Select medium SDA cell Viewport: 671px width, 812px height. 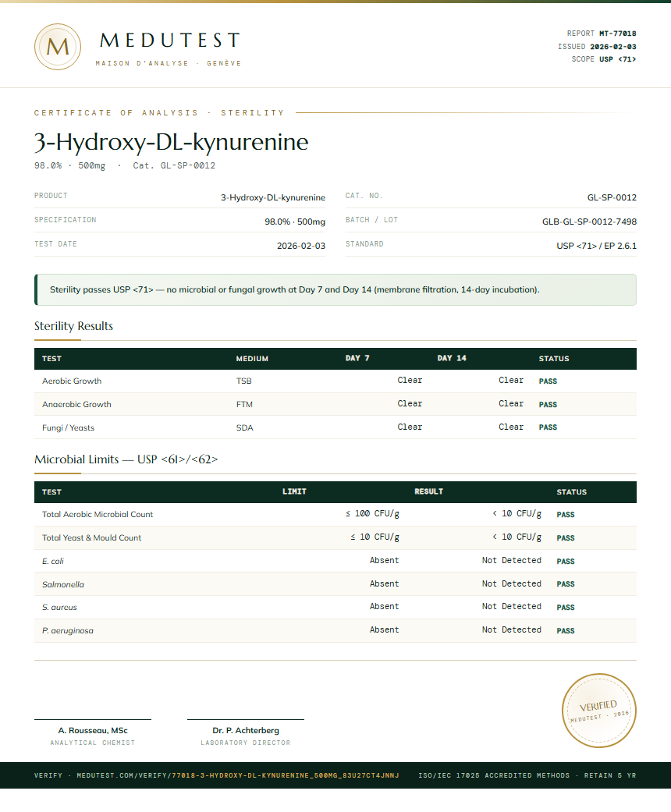[x=244, y=427]
